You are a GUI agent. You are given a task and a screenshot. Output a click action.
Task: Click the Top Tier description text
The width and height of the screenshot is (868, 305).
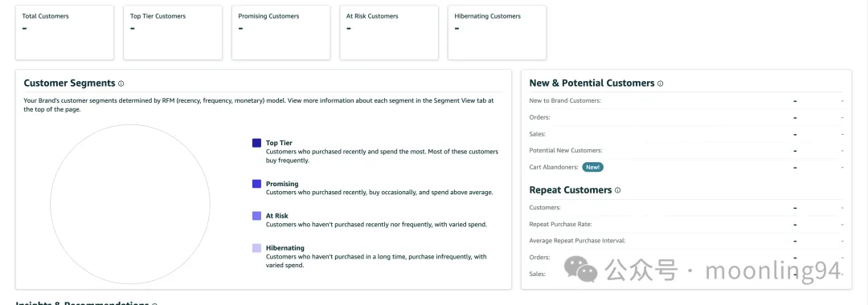(x=382, y=156)
